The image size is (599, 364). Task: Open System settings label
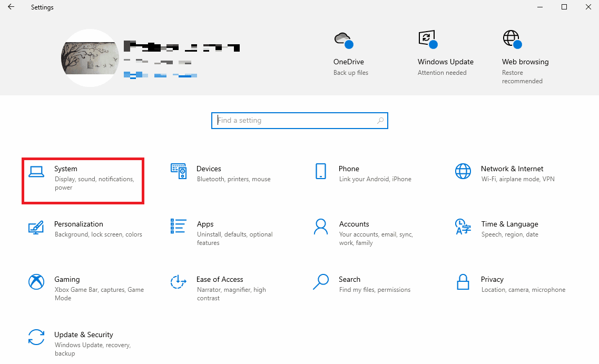(x=66, y=169)
